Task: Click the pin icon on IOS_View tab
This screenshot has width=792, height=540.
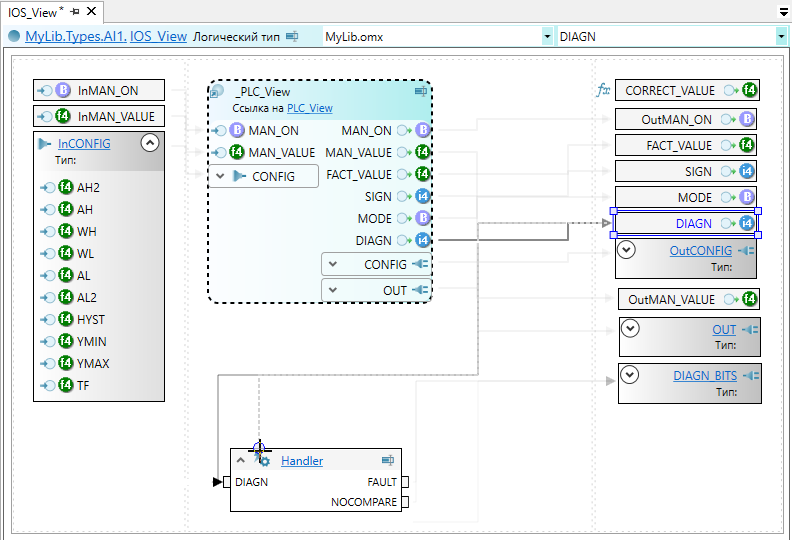Action: [x=75, y=12]
